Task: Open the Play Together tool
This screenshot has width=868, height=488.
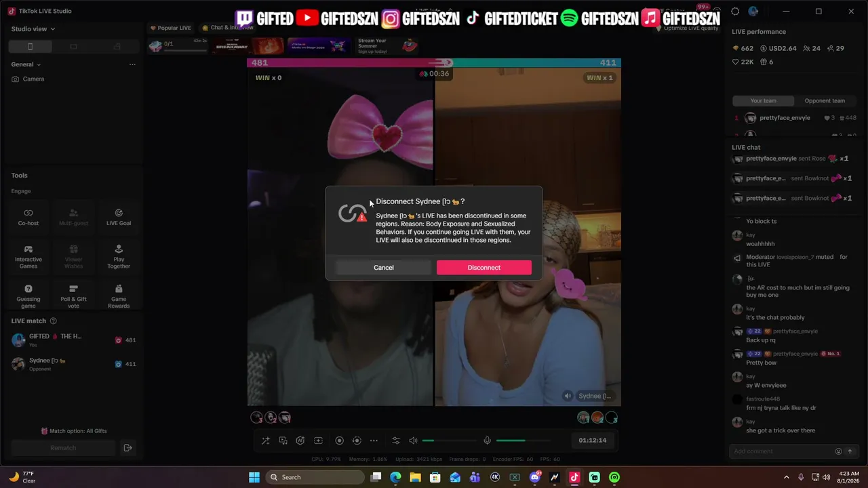Action: [x=119, y=258]
